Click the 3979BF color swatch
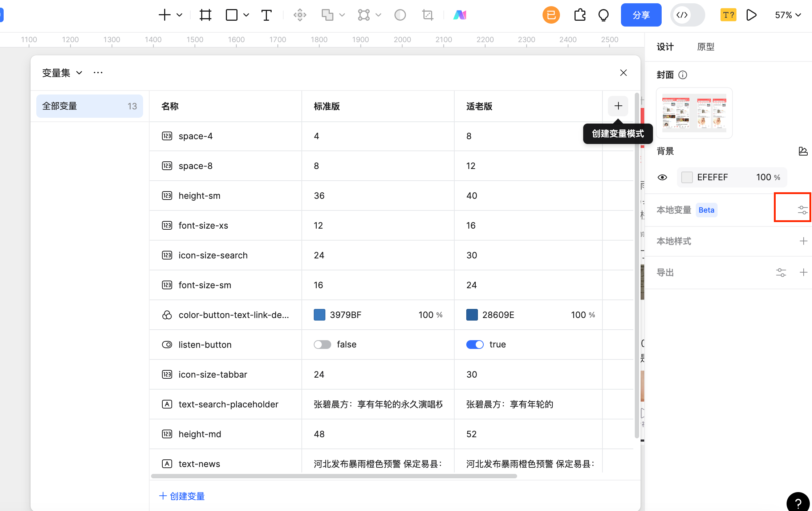812x511 pixels. point(320,315)
